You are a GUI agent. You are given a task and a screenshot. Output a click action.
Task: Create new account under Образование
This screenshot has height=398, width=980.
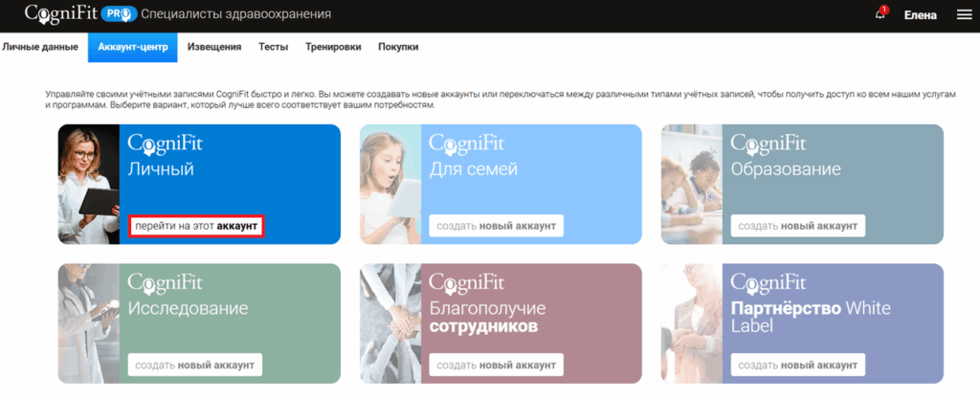[x=797, y=226]
